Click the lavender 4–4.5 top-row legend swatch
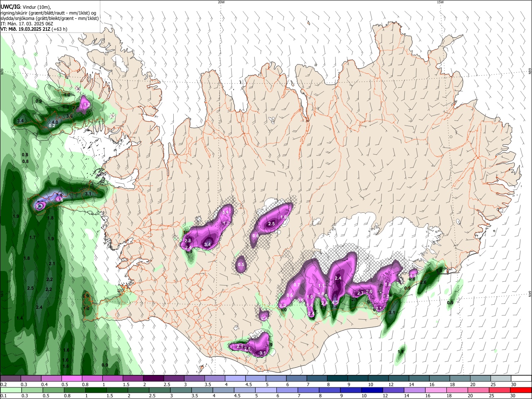This screenshot has width=532, height=399. pos(235,379)
